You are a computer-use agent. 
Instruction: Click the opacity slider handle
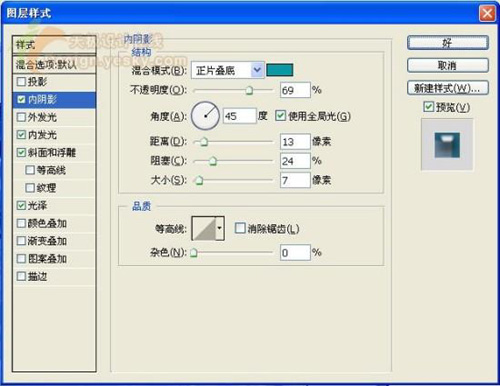pyautogui.click(x=249, y=90)
